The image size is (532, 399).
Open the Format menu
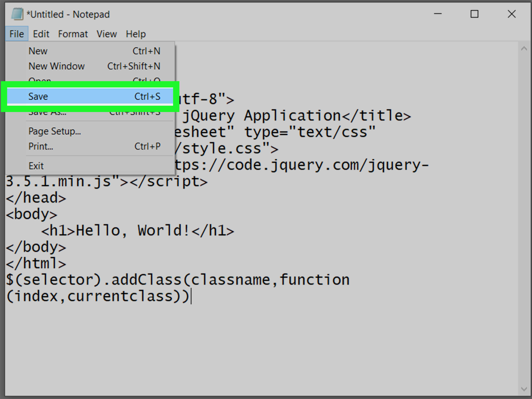coord(73,34)
